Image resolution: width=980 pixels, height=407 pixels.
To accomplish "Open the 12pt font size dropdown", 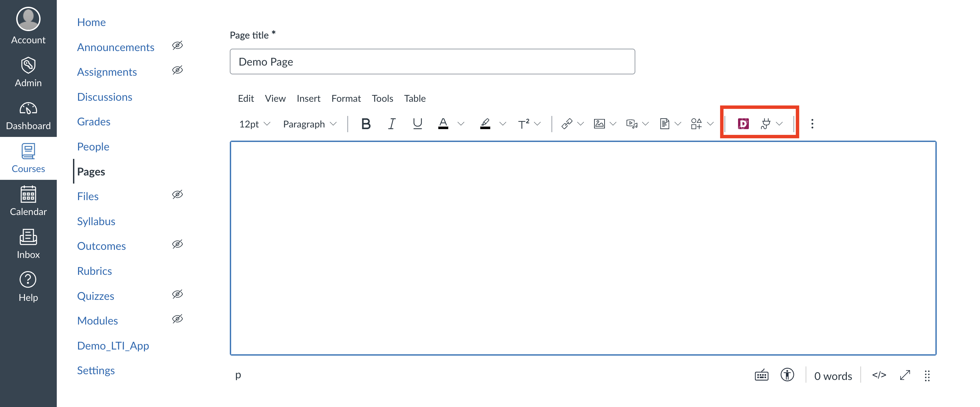I will tap(254, 123).
